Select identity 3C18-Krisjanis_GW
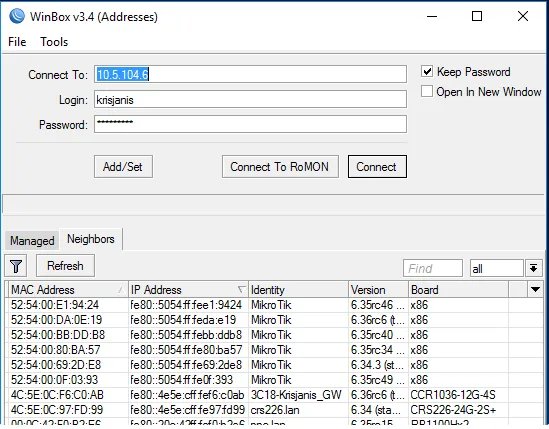This screenshot has width=549, height=429. pyautogui.click(x=296, y=395)
